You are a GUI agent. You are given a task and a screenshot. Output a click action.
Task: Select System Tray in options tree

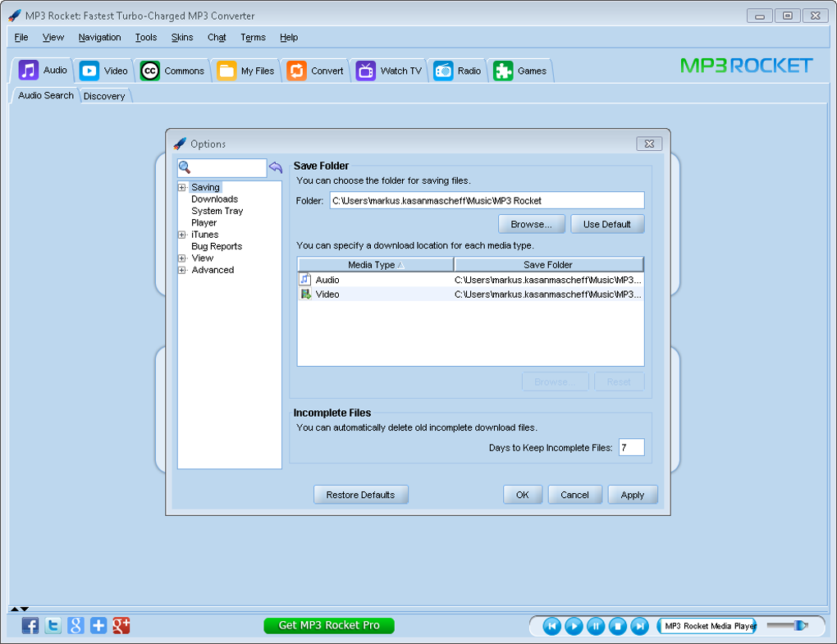coord(217,211)
